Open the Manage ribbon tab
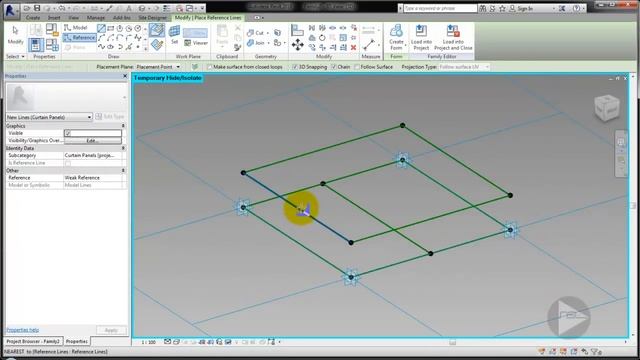Image resolution: width=640 pixels, height=360 pixels. pos(96,18)
